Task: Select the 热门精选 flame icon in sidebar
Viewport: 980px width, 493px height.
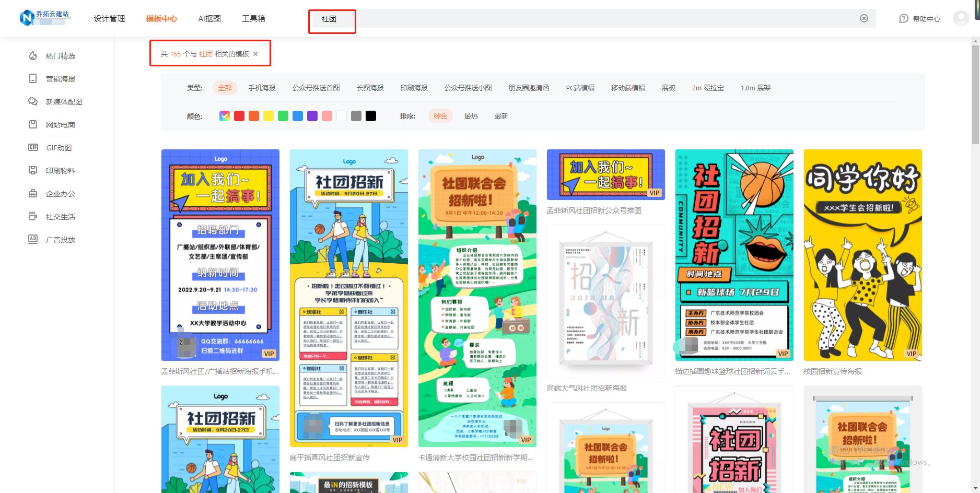Action: 32,56
